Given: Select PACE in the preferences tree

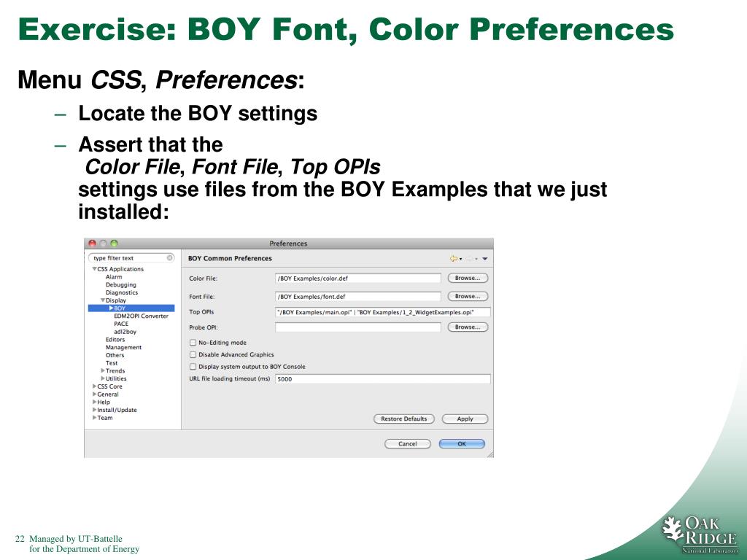Looking at the screenshot, I should [121, 324].
